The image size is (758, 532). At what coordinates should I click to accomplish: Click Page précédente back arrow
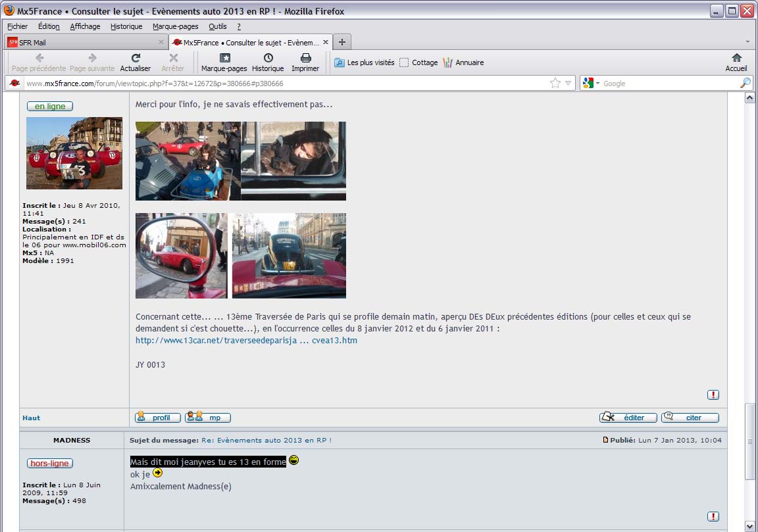pos(39,63)
